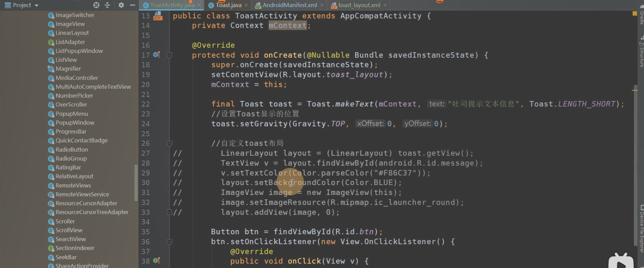
Task: Open AndroidManifest.xml tab
Action: [290, 5]
